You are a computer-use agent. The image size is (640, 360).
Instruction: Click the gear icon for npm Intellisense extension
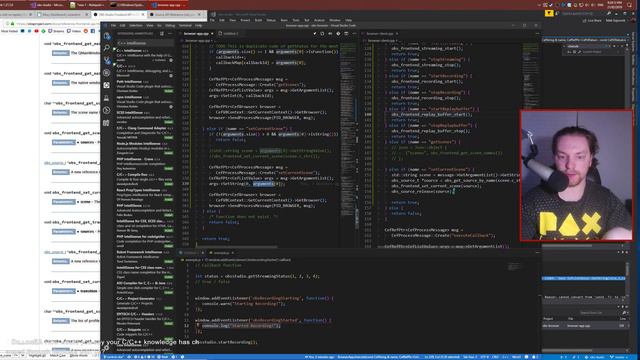click(171, 107)
